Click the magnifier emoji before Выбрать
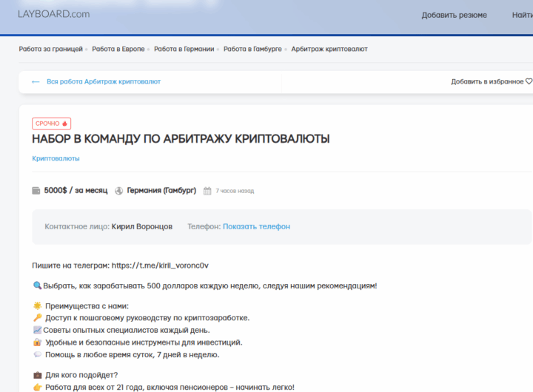This screenshot has width=533, height=392. coord(37,285)
